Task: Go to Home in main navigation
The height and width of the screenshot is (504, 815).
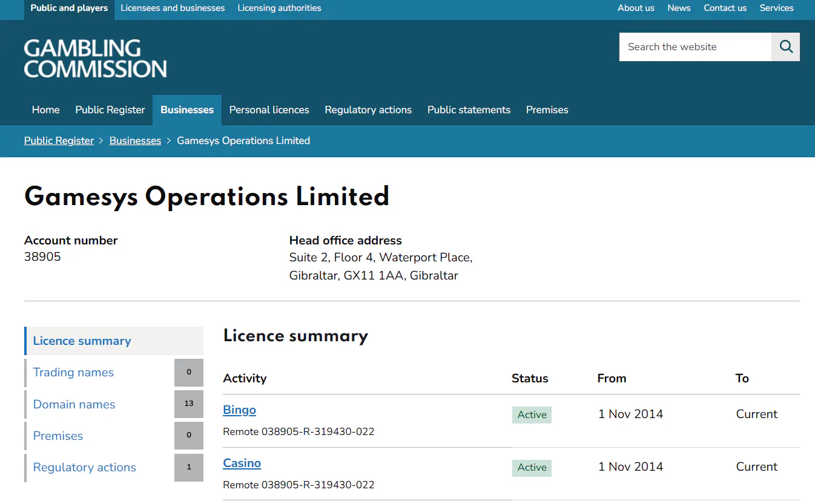Action: tap(46, 110)
